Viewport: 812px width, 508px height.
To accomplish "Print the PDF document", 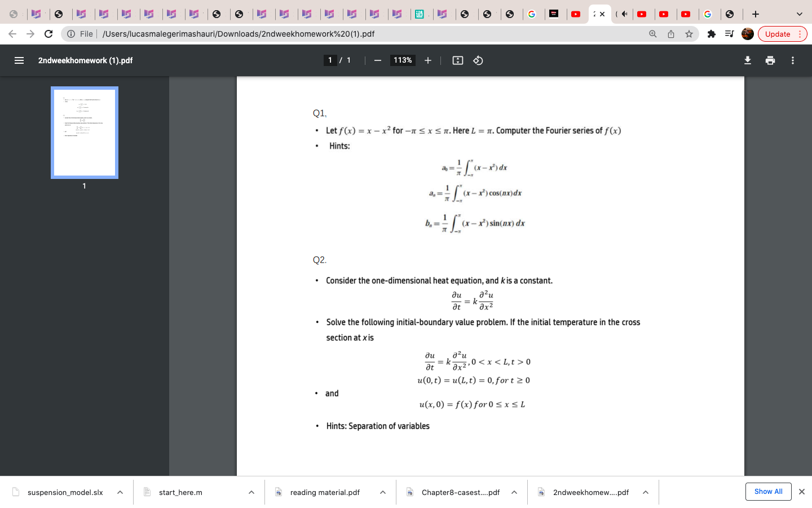I will (x=770, y=60).
